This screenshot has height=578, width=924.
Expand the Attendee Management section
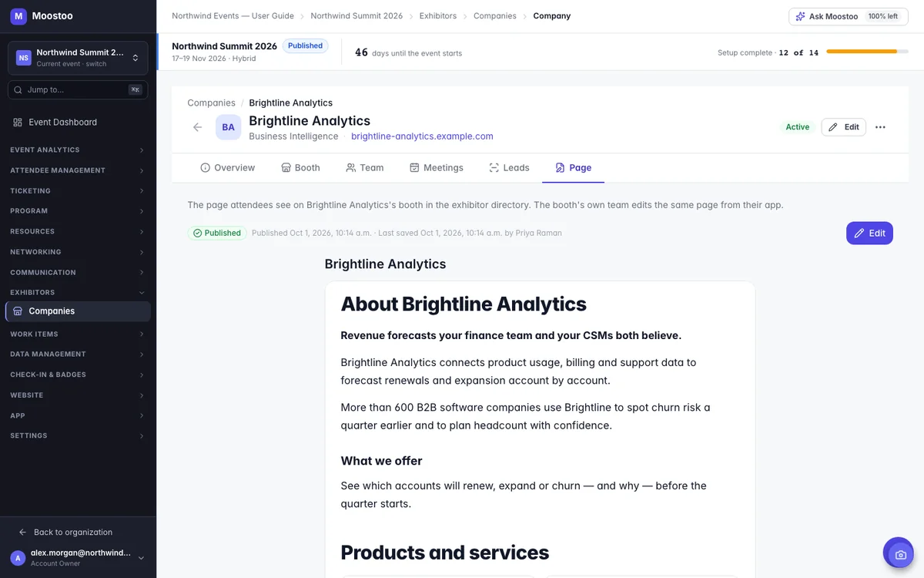click(x=78, y=170)
